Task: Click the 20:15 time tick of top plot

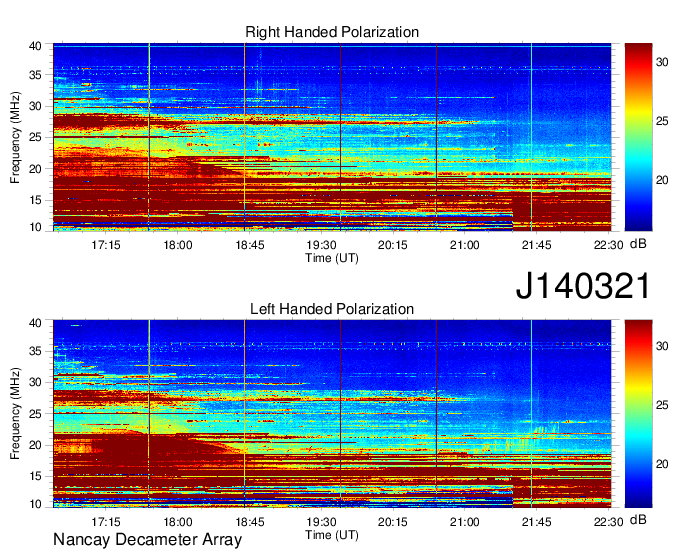Action: pos(392,245)
